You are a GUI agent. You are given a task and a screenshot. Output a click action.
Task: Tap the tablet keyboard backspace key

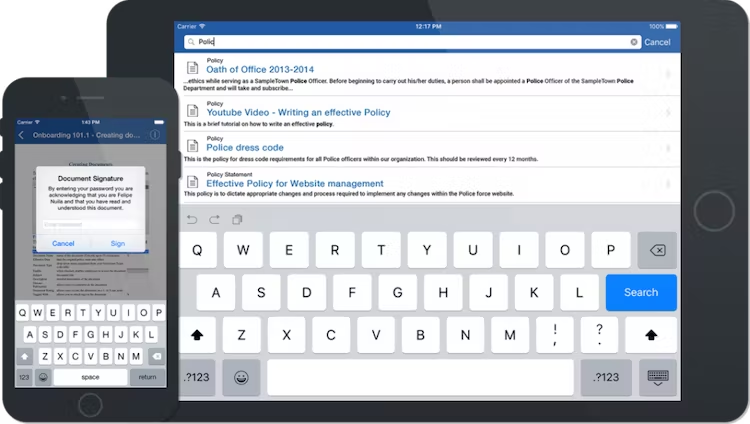pos(657,250)
